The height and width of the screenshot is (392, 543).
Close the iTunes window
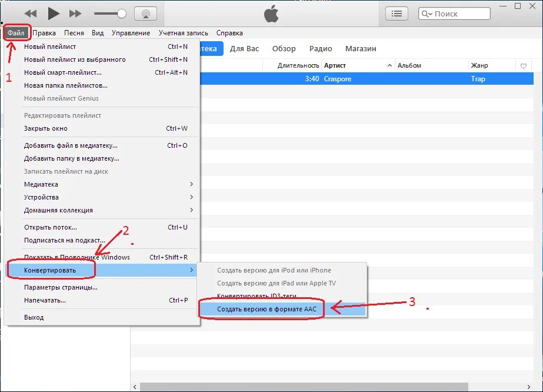click(532, 6)
